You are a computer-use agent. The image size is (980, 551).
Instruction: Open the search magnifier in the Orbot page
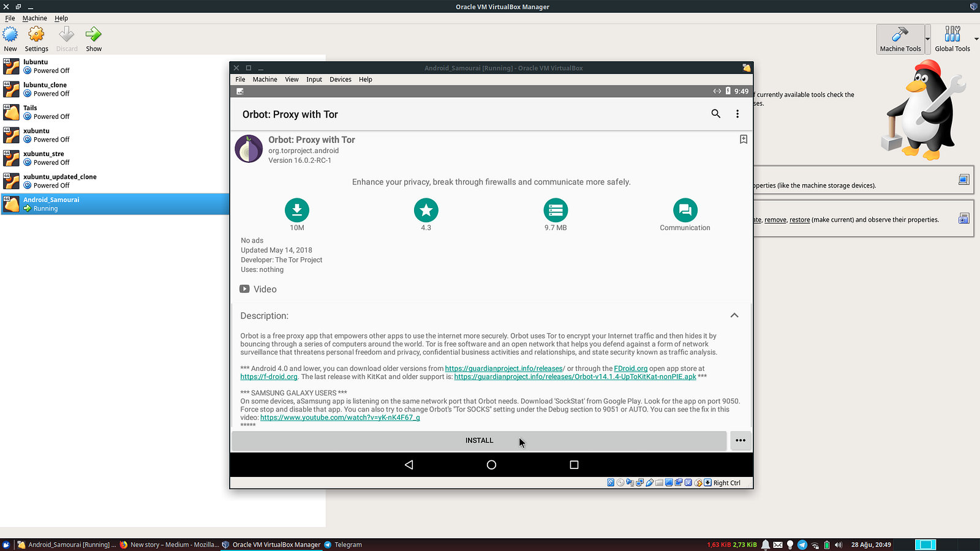[715, 114]
